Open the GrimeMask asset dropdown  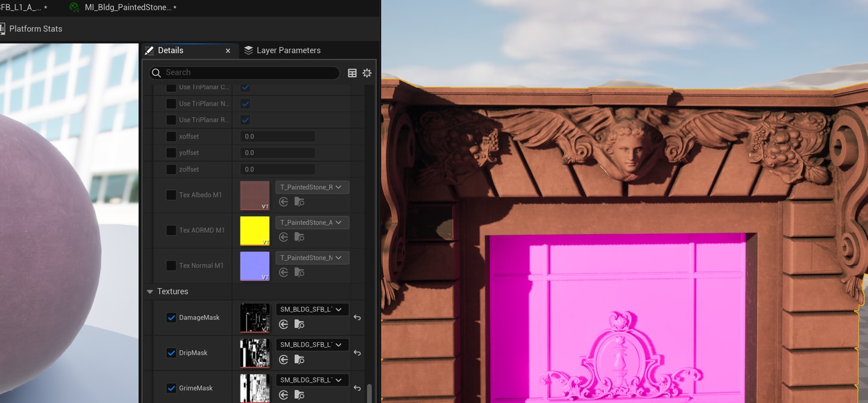click(312, 380)
